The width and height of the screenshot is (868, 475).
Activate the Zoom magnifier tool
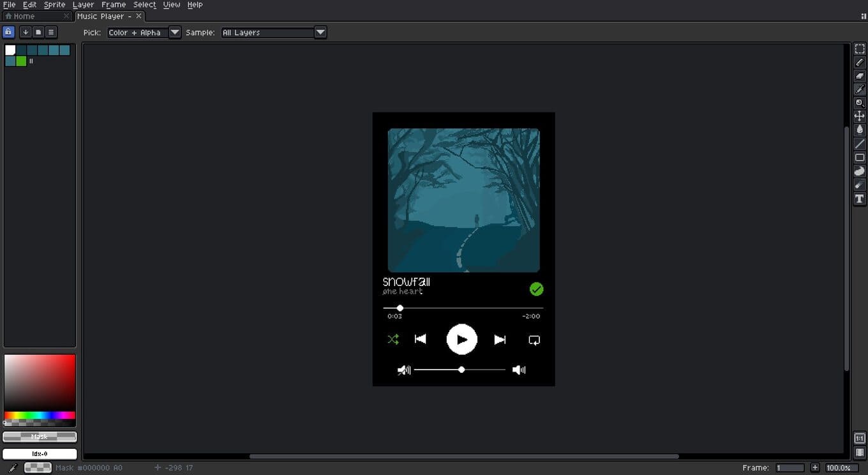(860, 103)
